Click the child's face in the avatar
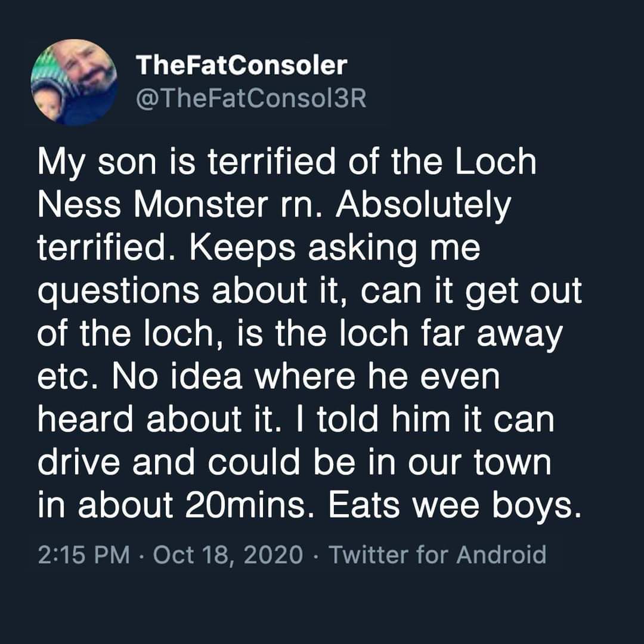The width and height of the screenshot is (644, 644). coord(45,103)
